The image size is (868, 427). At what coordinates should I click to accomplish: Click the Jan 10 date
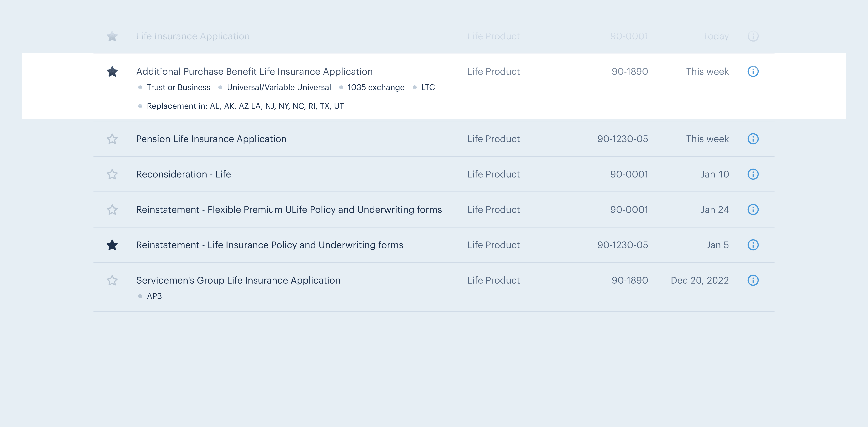tap(715, 174)
